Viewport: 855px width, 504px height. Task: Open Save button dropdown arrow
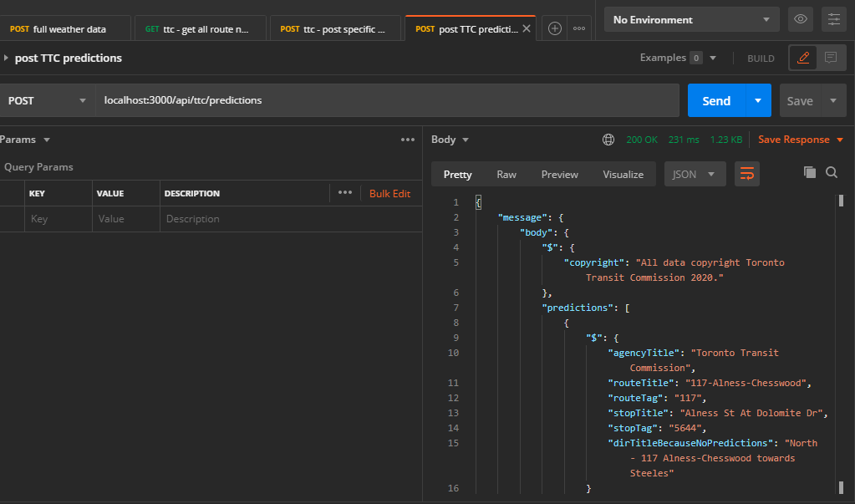pos(833,100)
